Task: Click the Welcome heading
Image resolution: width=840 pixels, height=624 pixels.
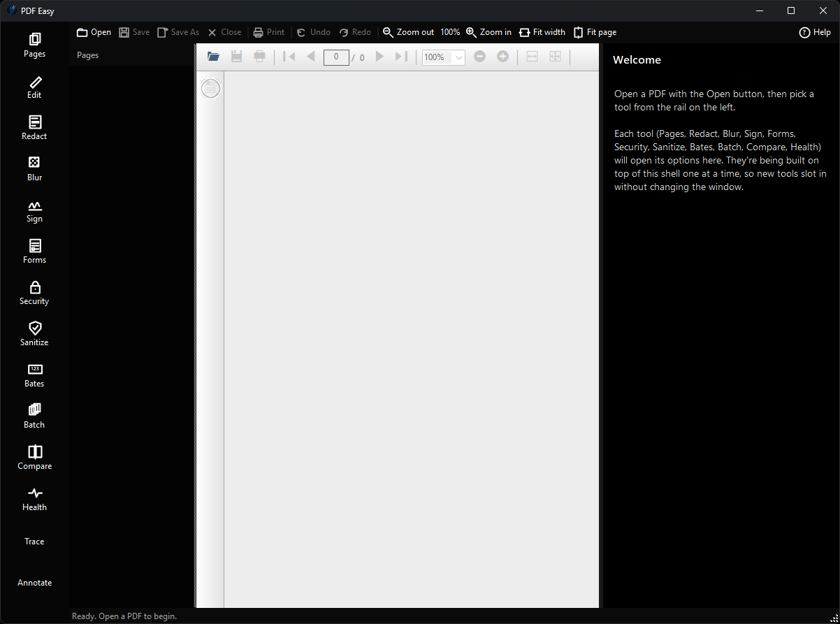Action: (637, 60)
